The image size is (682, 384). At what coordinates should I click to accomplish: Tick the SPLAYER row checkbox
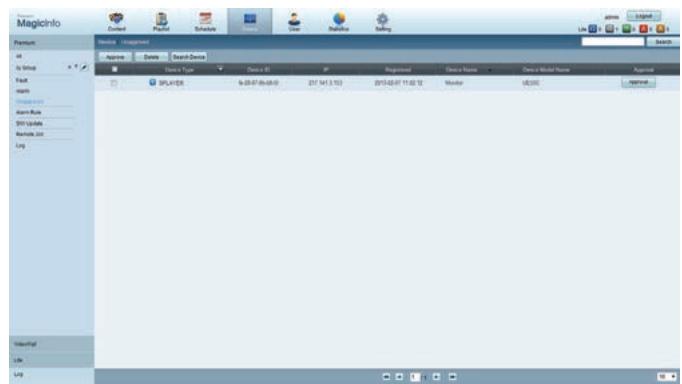pos(114,83)
